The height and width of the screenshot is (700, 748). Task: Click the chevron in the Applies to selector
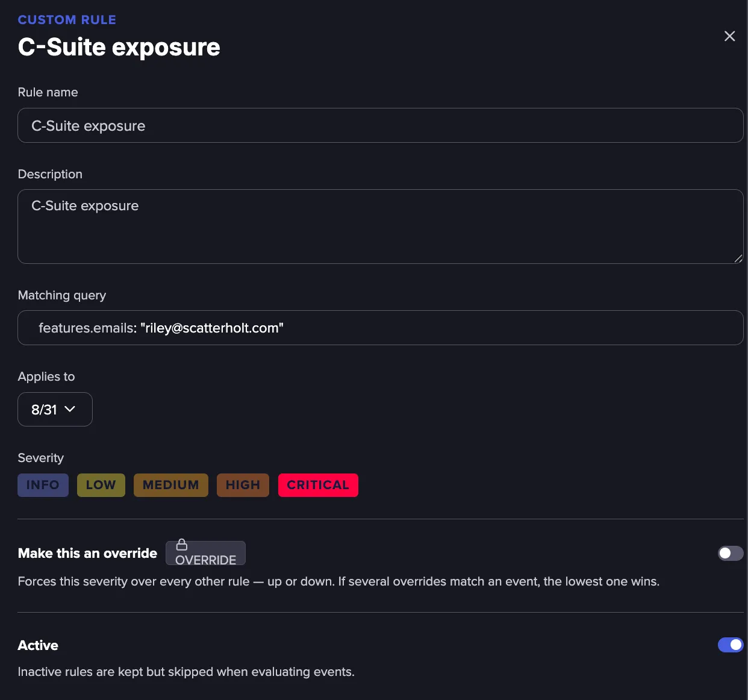[70, 409]
